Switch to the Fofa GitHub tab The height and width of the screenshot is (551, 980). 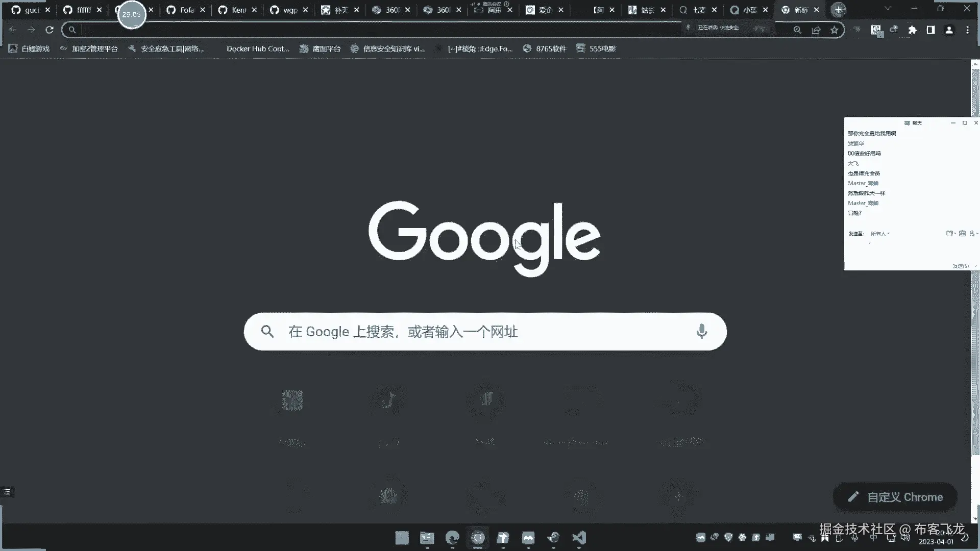point(186,10)
